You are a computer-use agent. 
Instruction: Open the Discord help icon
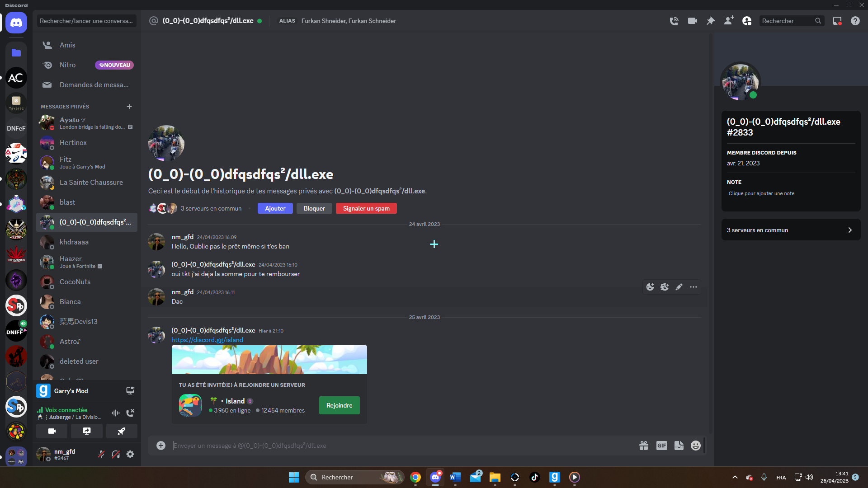click(855, 21)
